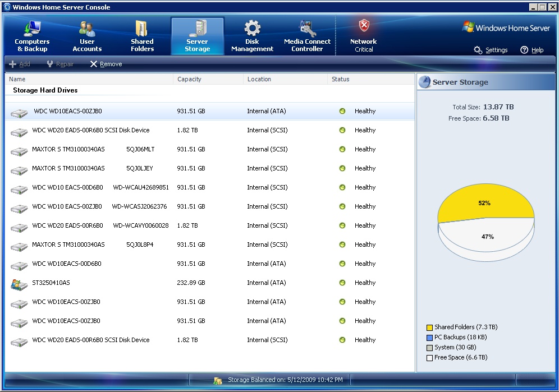Image resolution: width=559 pixels, height=392 pixels.
Task: Click the Server Storage tower icon
Action: point(197,29)
